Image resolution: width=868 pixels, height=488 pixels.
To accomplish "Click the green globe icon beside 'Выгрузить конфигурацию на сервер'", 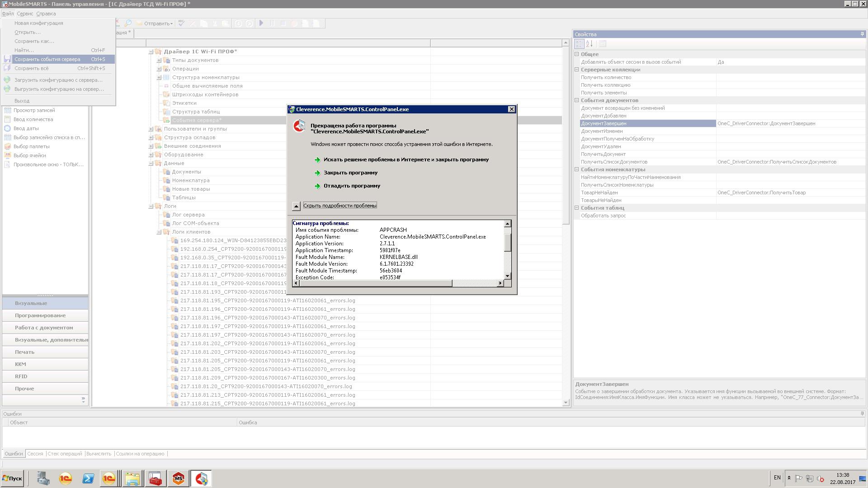I will (x=7, y=89).
